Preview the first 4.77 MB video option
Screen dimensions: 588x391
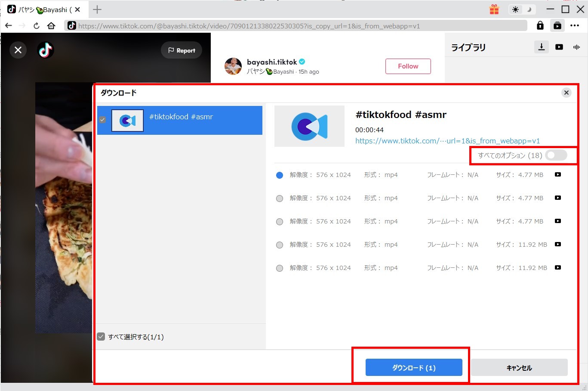click(557, 174)
